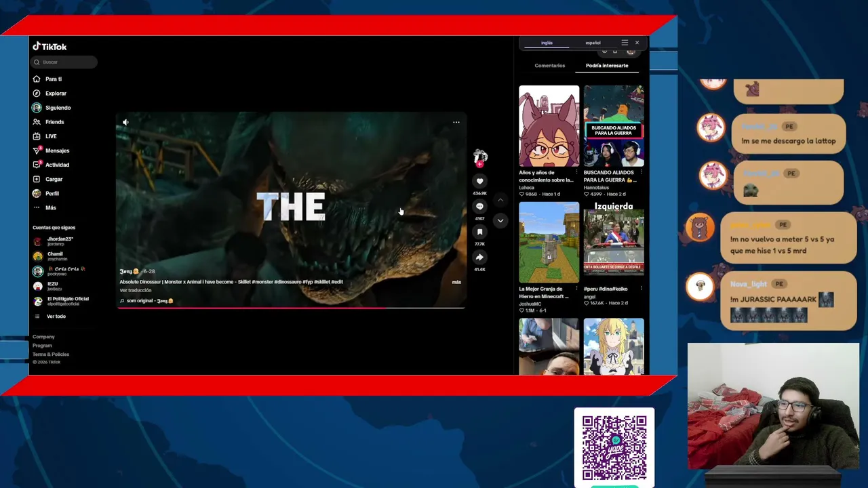Click the blonde anime character thumbnail
The height and width of the screenshot is (488, 868).
pos(614,346)
